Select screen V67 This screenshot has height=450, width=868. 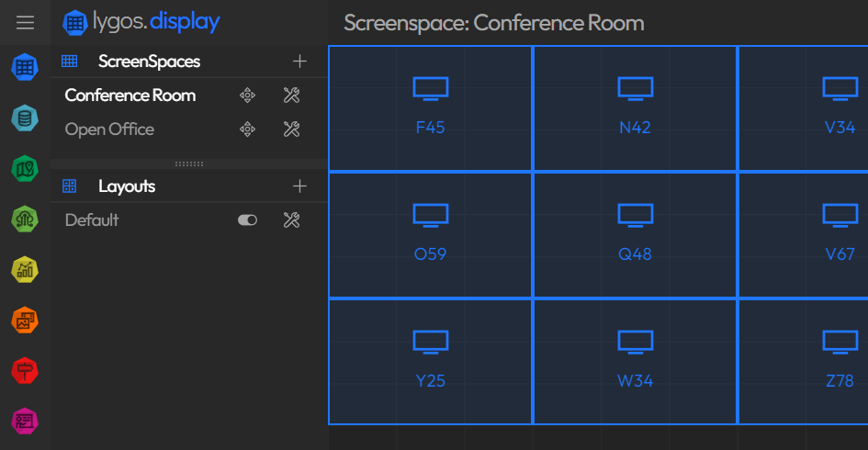[804, 235]
